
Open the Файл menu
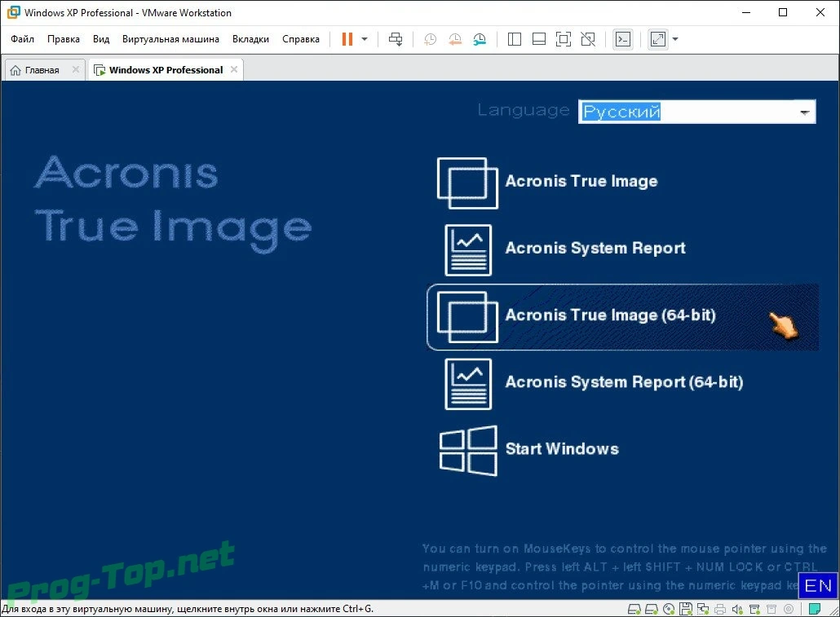point(23,39)
